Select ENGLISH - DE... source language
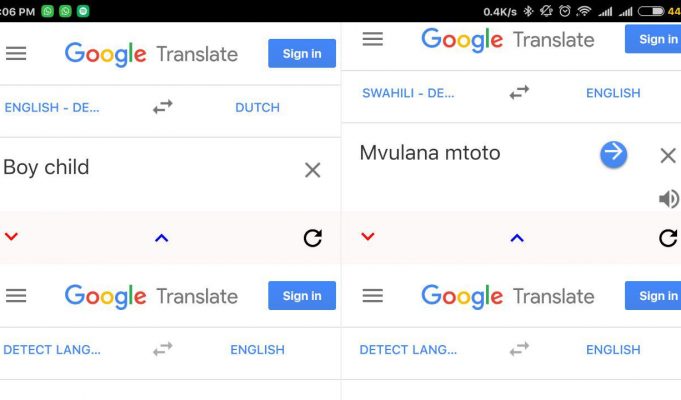The image size is (681, 400). coord(52,107)
